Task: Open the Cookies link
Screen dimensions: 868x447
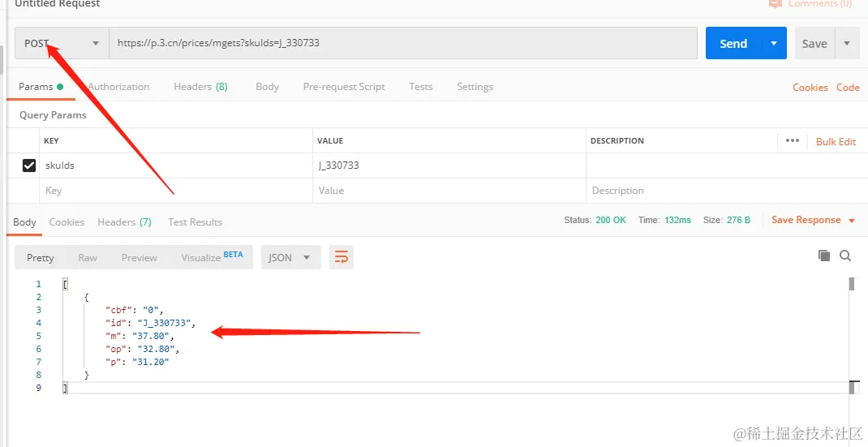Action: point(810,87)
